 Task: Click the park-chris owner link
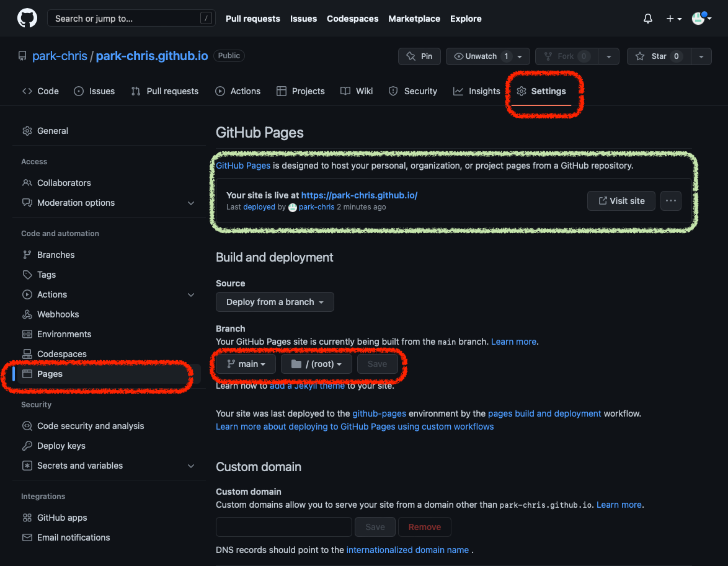pos(60,56)
